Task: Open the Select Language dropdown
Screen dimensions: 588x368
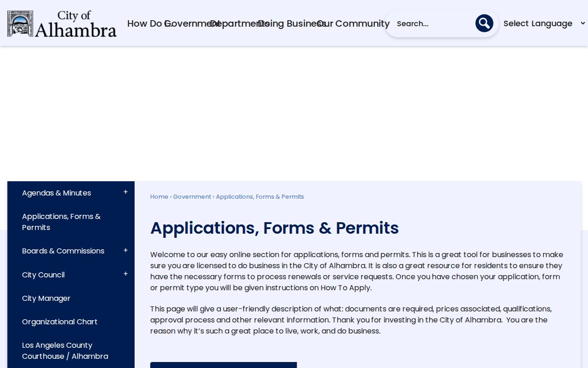Action: [544, 23]
